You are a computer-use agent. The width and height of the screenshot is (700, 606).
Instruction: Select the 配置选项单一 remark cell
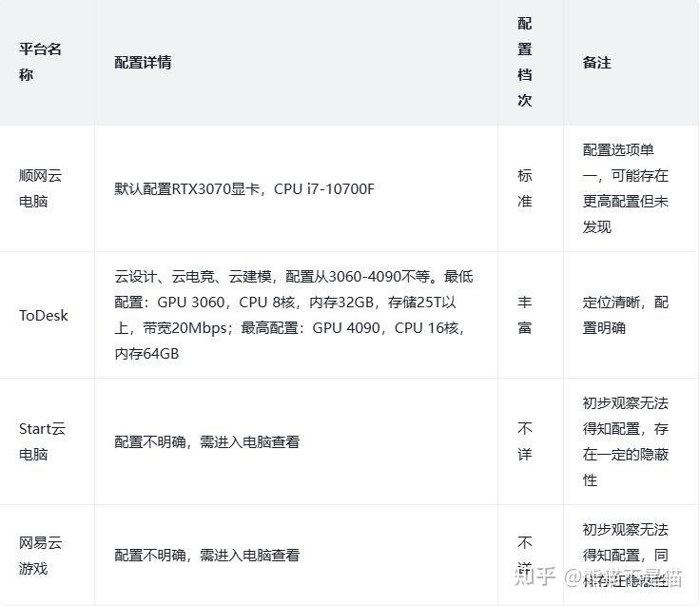631,188
